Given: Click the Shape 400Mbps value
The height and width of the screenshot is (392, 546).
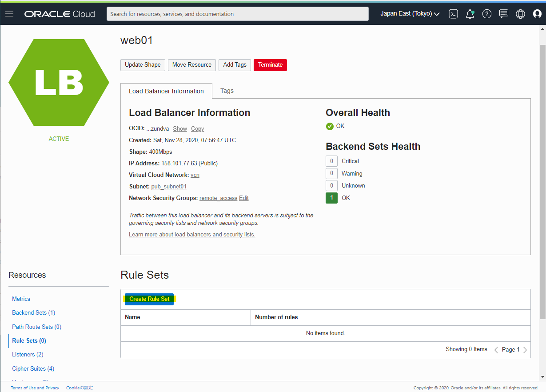Looking at the screenshot, I should pos(160,152).
